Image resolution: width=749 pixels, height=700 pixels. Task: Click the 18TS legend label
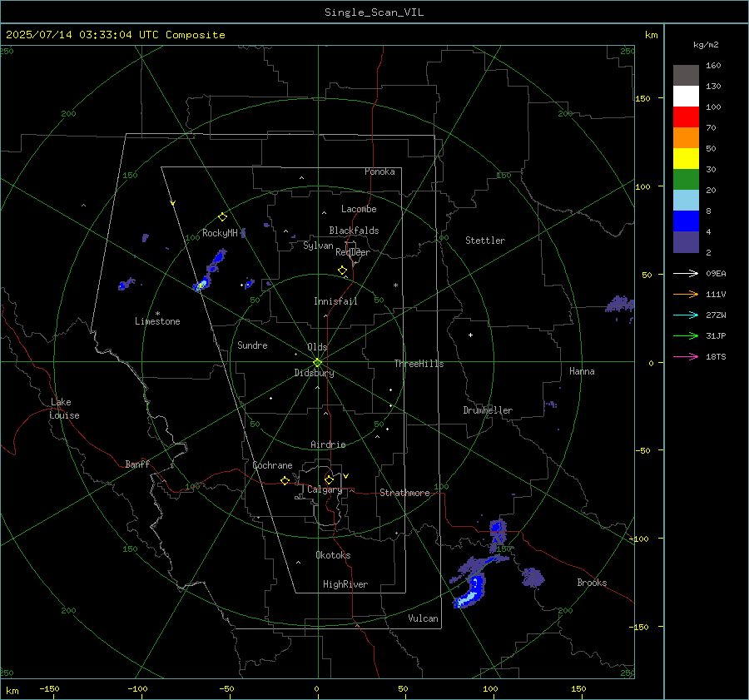716,357
